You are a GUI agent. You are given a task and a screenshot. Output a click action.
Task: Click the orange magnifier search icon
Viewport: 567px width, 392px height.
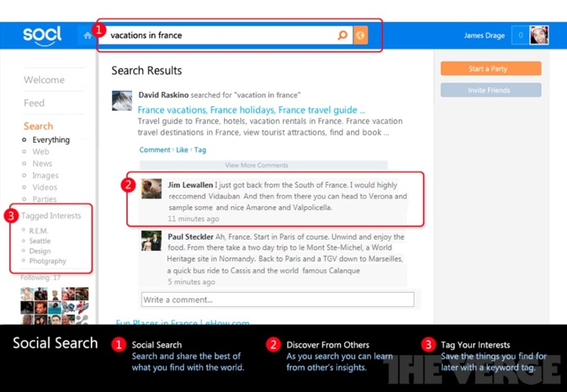(x=342, y=35)
